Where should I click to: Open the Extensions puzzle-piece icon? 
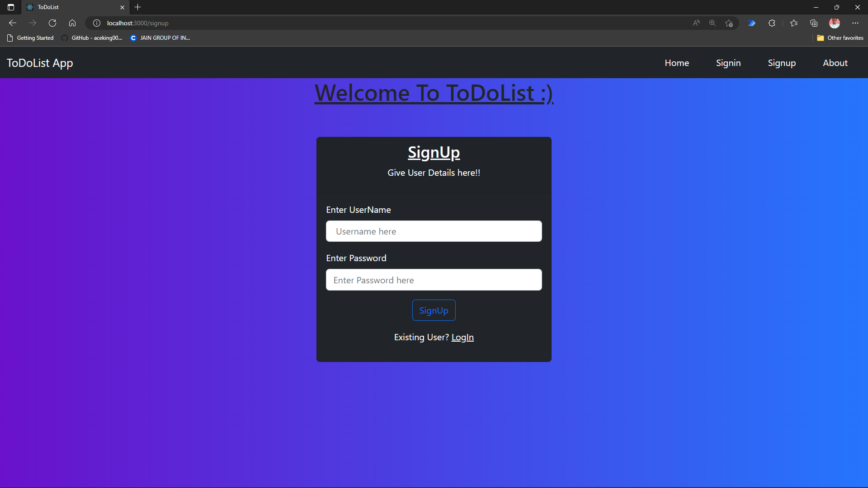point(772,23)
